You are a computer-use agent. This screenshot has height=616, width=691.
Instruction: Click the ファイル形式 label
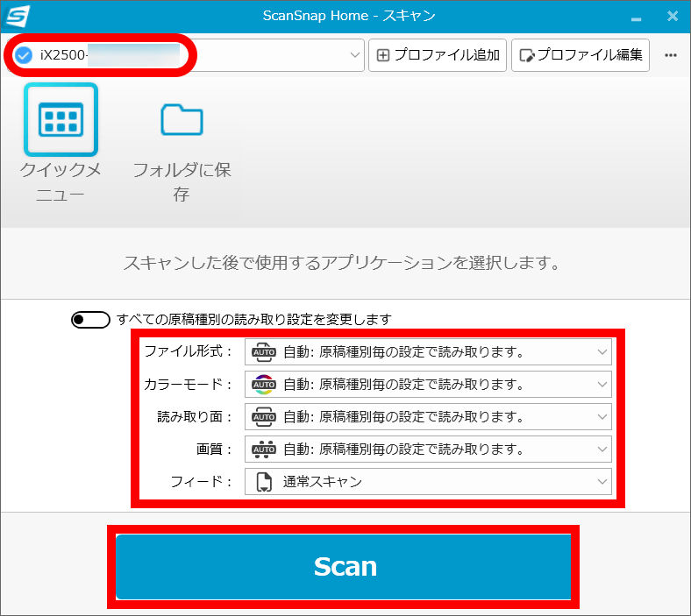[189, 351]
